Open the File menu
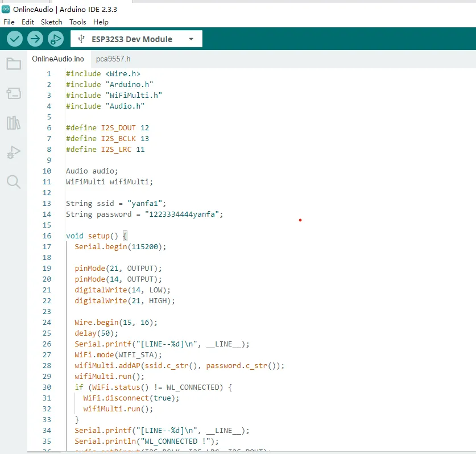This screenshot has height=454, width=476. click(x=9, y=22)
